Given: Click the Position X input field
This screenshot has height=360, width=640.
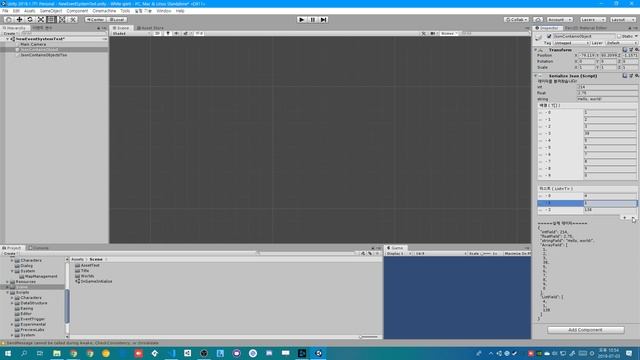Looking at the screenshot, I should (586, 56).
